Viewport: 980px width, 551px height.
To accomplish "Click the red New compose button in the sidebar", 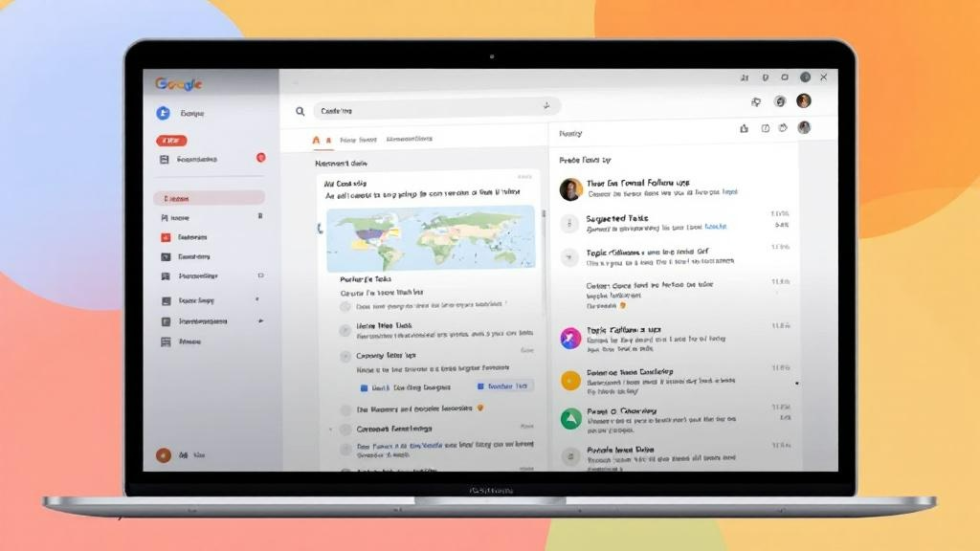I will [172, 138].
